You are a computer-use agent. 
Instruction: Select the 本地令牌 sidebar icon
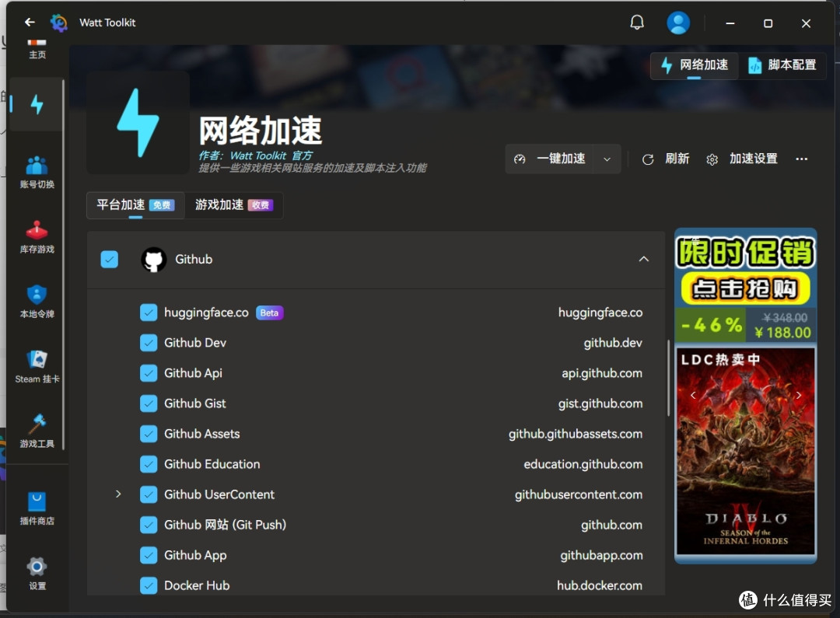37,301
